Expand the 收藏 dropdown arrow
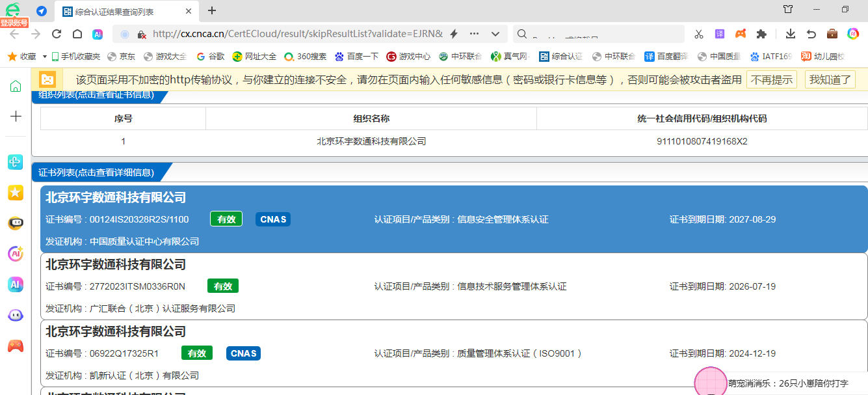This screenshot has width=868, height=395. [x=45, y=57]
